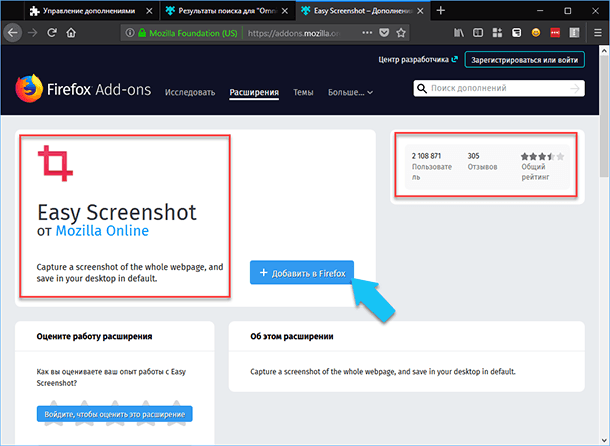
Task: Go back with the browser back arrow
Action: [13, 33]
